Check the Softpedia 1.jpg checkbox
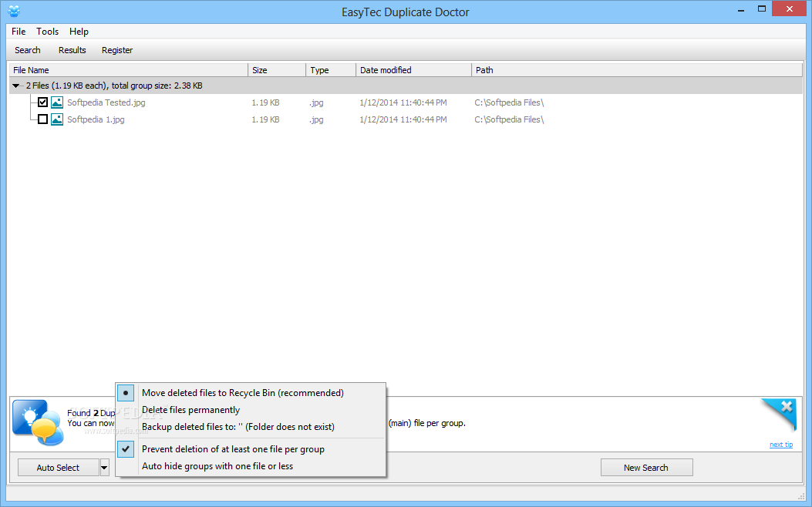812x507 pixels. (x=43, y=119)
